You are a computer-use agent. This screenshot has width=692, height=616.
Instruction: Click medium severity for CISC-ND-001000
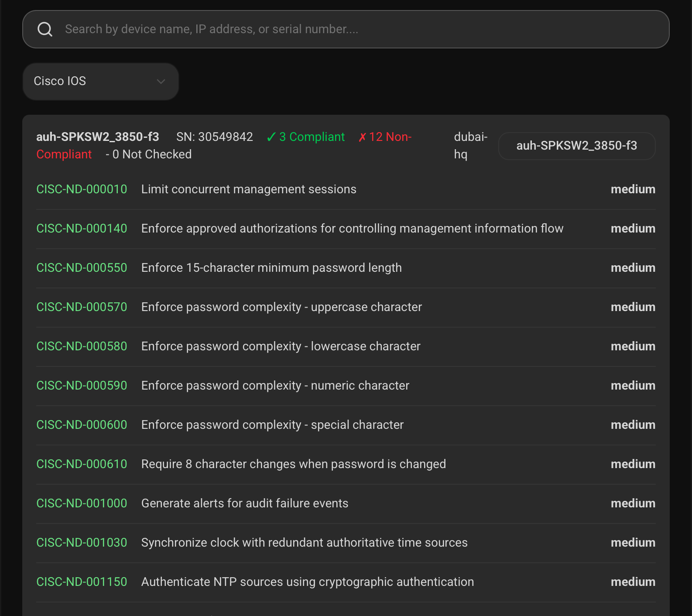click(x=633, y=503)
